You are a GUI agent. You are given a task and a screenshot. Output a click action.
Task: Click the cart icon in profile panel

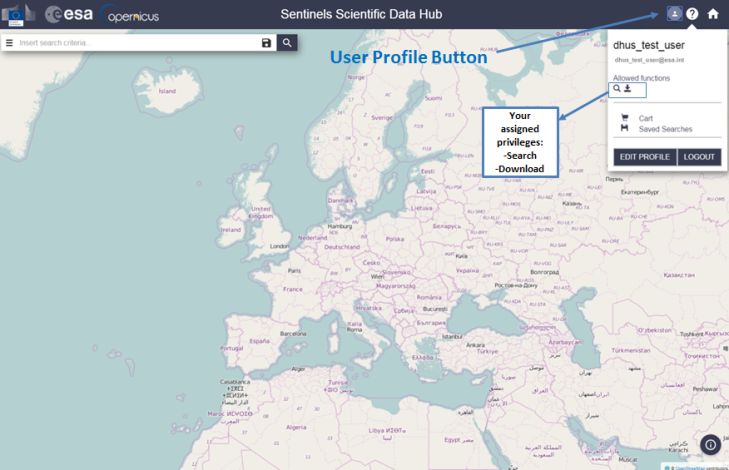(625, 118)
